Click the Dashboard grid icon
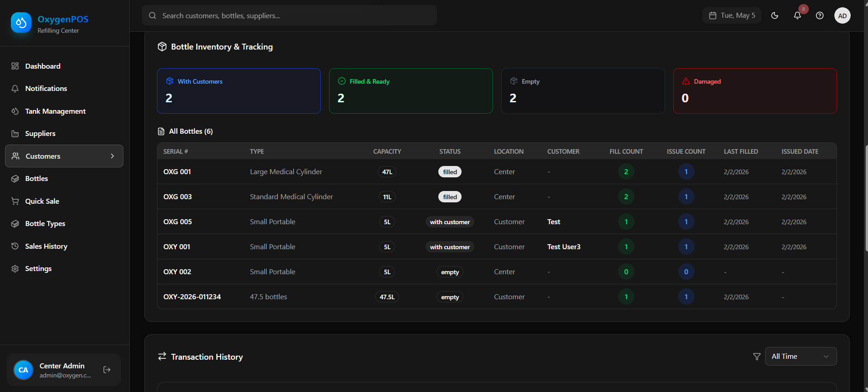 click(x=15, y=66)
